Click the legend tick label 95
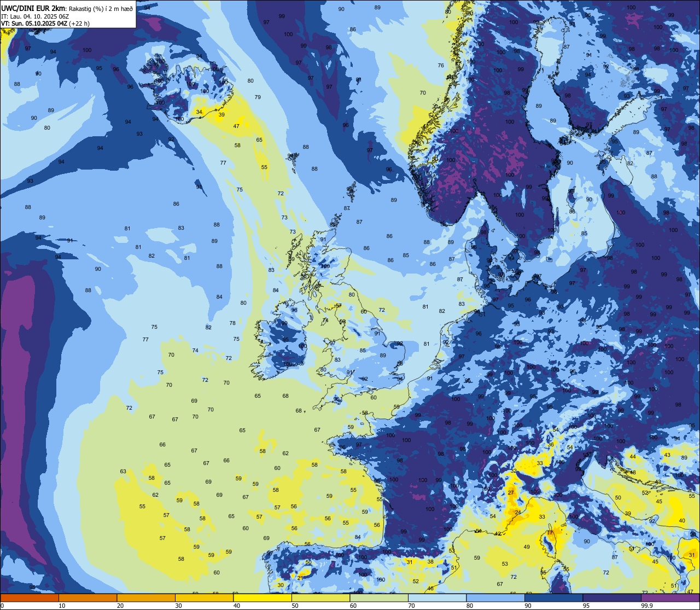Image resolution: width=700 pixels, height=610 pixels. (586, 605)
